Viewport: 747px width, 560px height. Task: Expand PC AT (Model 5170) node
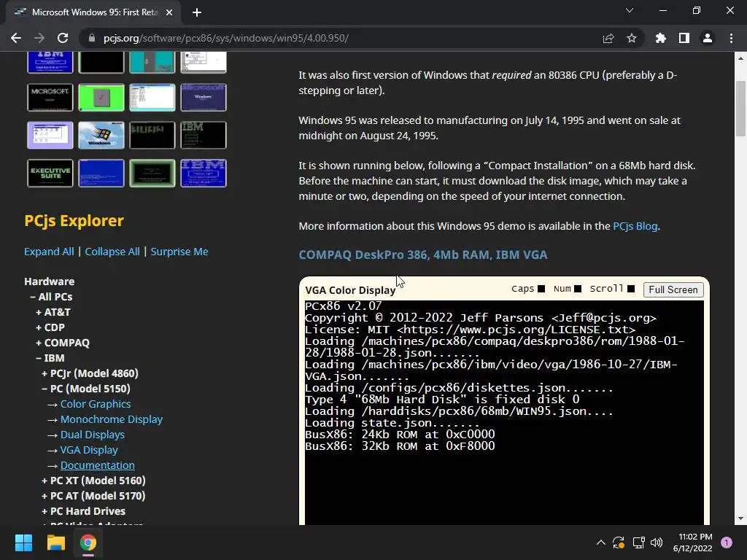(x=93, y=495)
